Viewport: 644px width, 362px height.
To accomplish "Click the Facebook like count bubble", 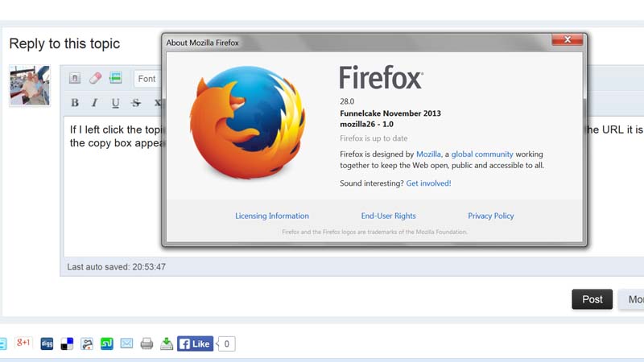I will pos(226,343).
